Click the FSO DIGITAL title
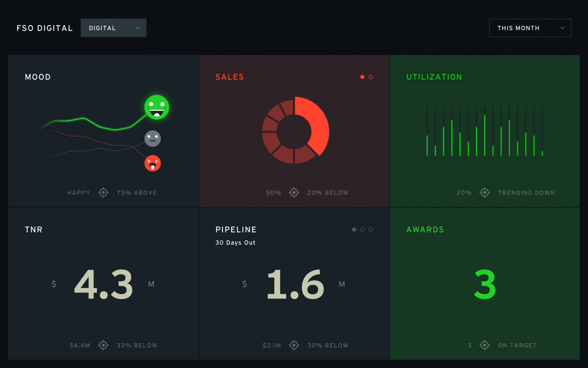This screenshot has height=368, width=588. pos(45,28)
